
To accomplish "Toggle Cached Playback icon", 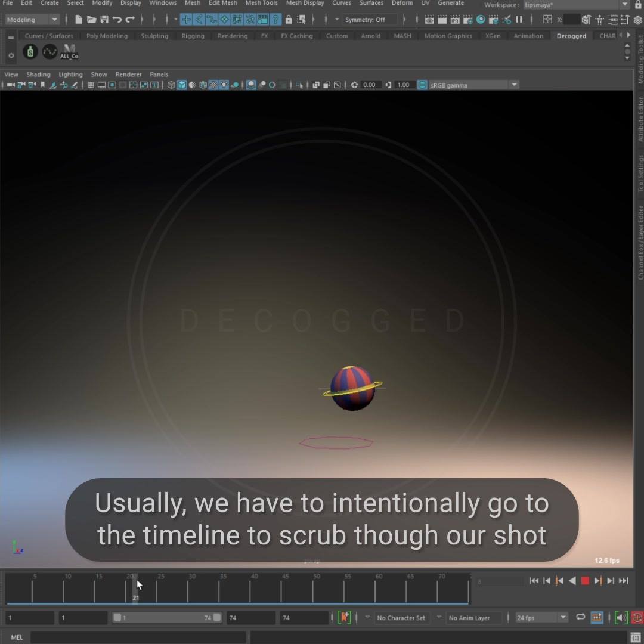I will pyautogui.click(x=596, y=617).
